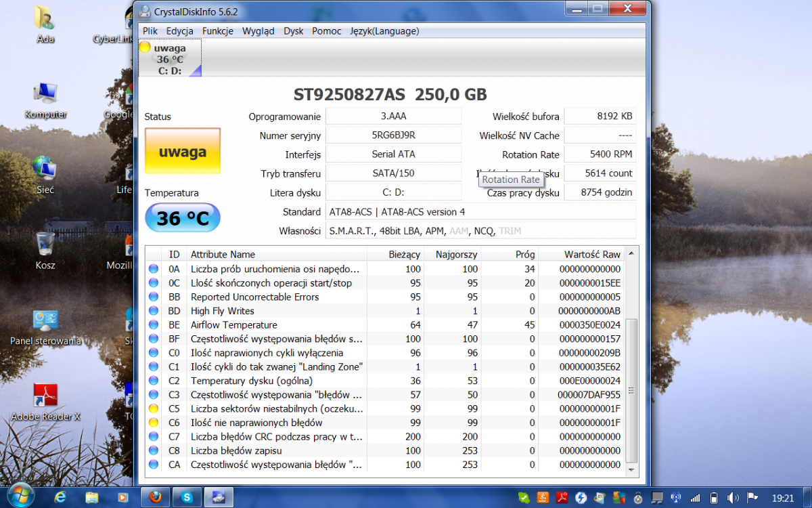Click the blue status orb for attribute CA
The image size is (812, 508).
[154, 465]
